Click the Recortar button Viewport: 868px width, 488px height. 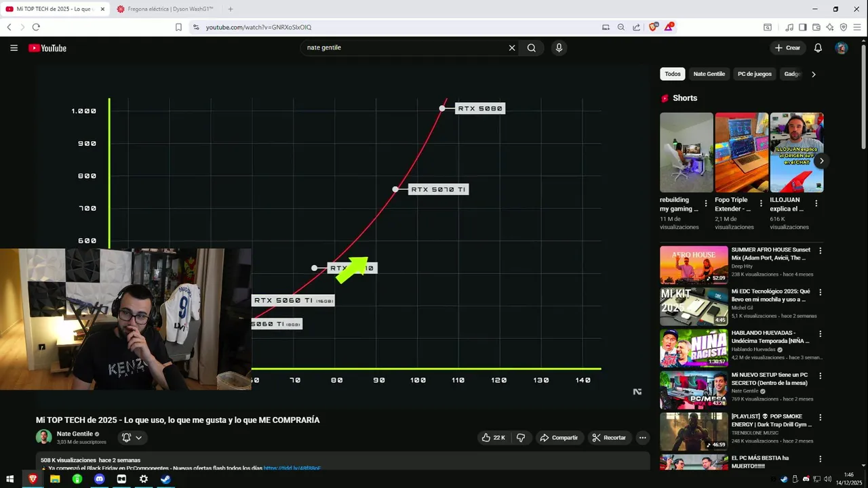609,438
